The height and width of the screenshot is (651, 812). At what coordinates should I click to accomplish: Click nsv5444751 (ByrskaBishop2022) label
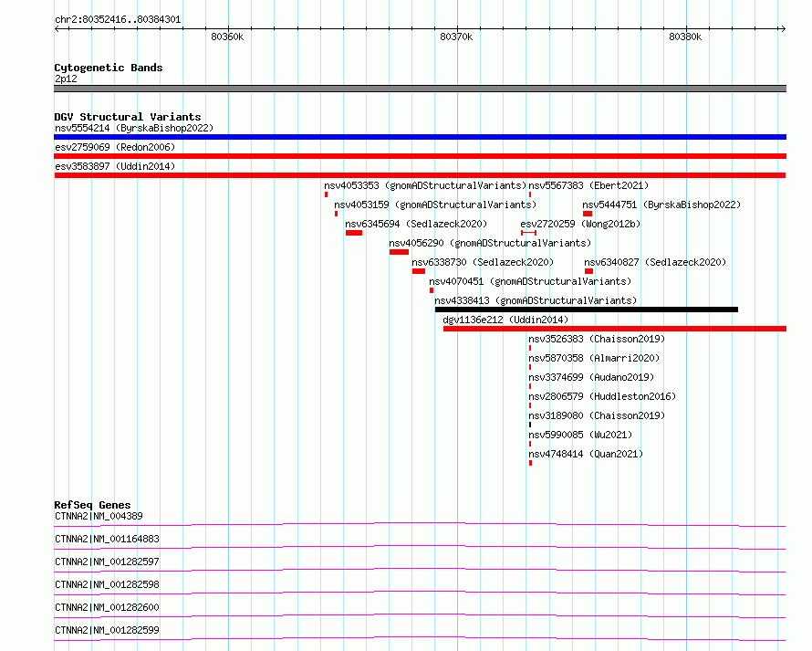661,205
